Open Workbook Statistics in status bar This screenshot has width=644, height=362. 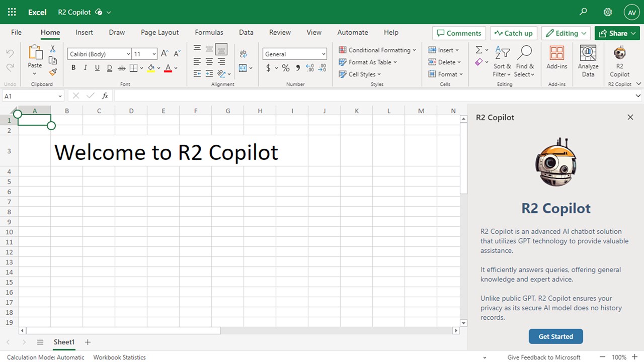pos(119,357)
